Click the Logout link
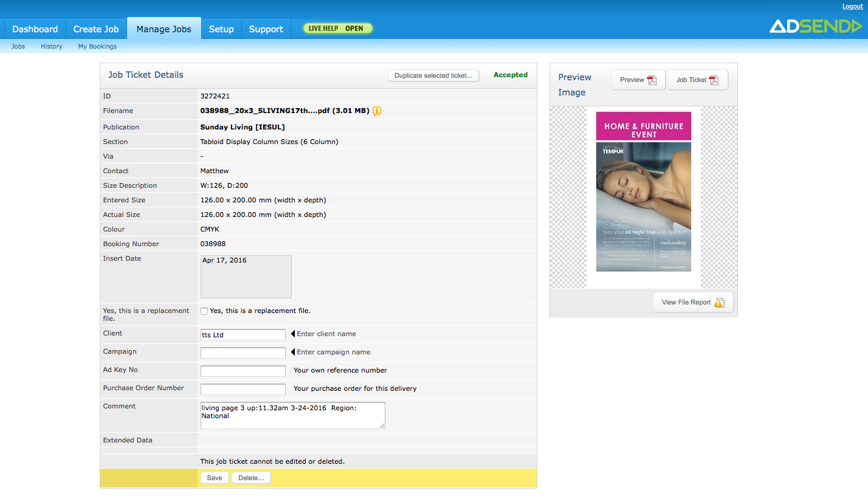Image resolution: width=868 pixels, height=499 pixels. (852, 6)
